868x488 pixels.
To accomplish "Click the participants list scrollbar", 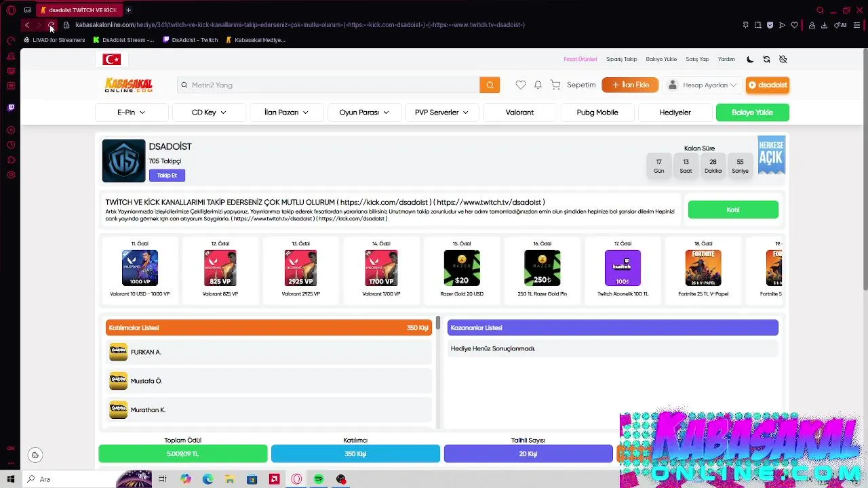I will click(x=439, y=323).
